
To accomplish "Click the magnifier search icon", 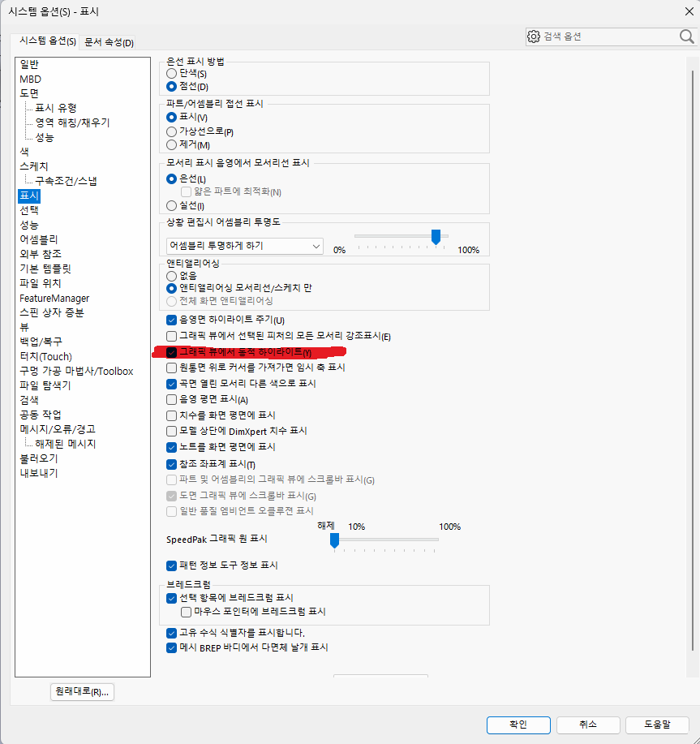I will coord(686,37).
